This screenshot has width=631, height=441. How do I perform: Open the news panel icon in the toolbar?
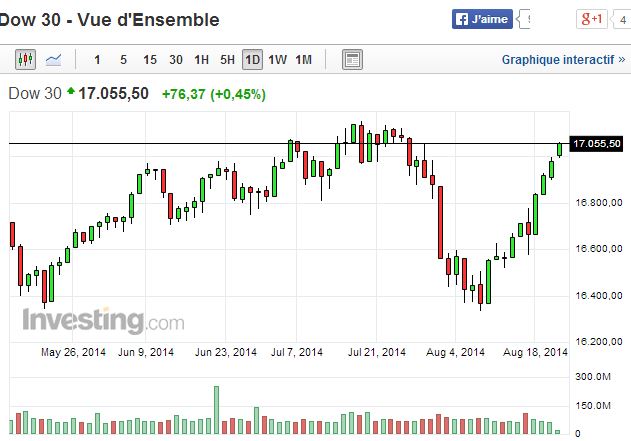coord(352,60)
